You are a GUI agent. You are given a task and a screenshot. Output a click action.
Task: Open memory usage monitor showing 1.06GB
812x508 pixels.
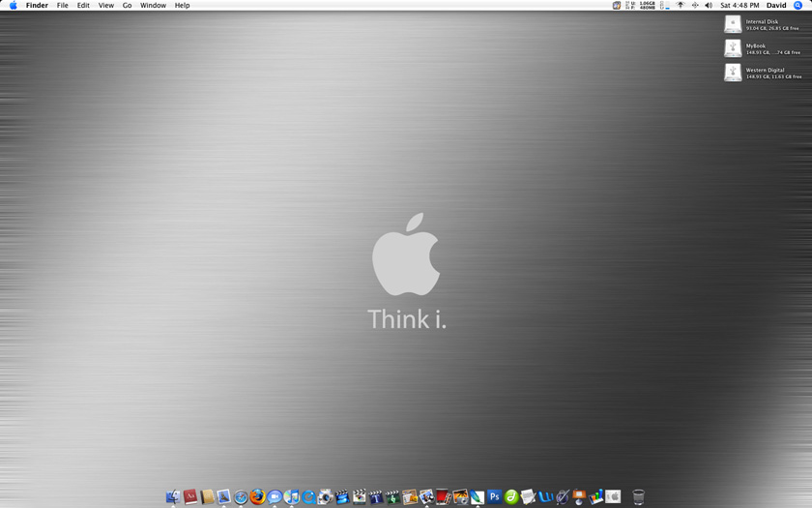click(x=641, y=5)
